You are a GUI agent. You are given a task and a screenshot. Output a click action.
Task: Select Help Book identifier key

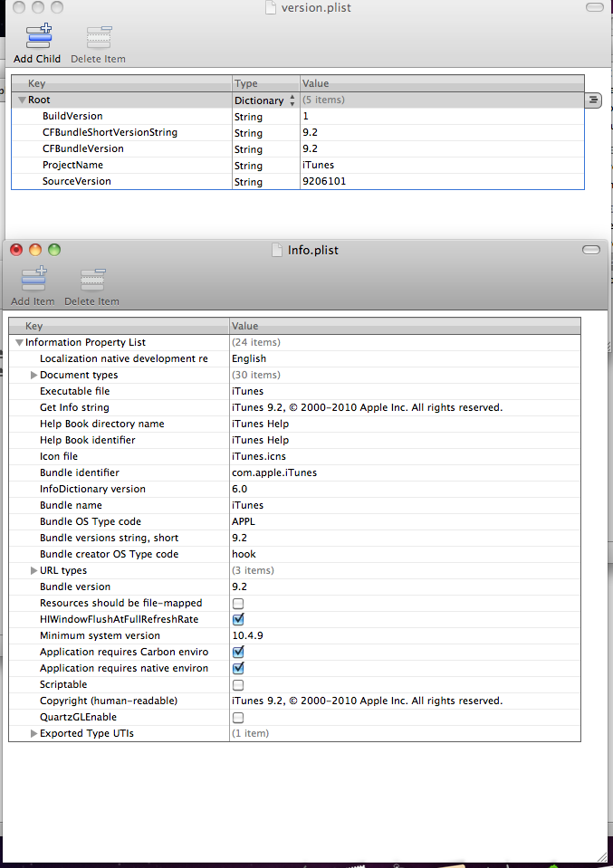(x=88, y=440)
